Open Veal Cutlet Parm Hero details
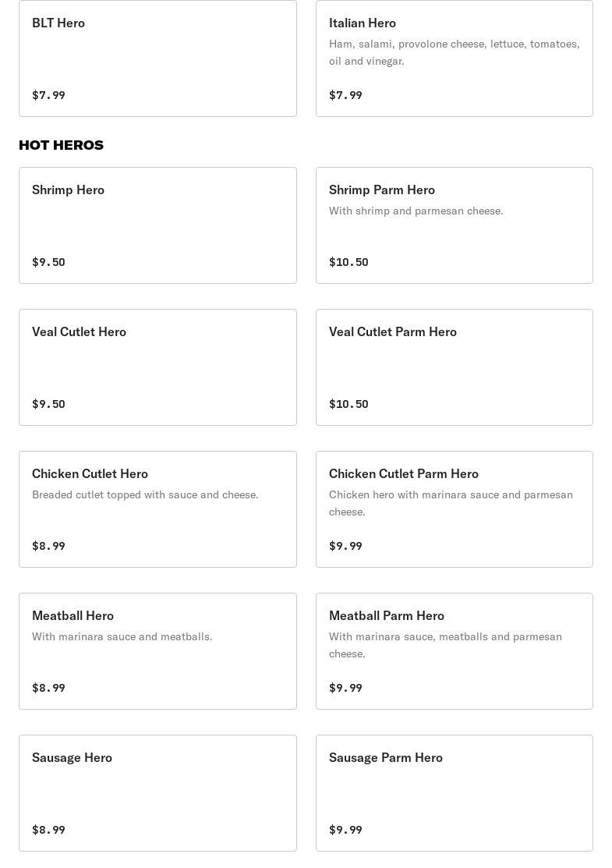Viewport: 612px width, 868px height. (454, 367)
